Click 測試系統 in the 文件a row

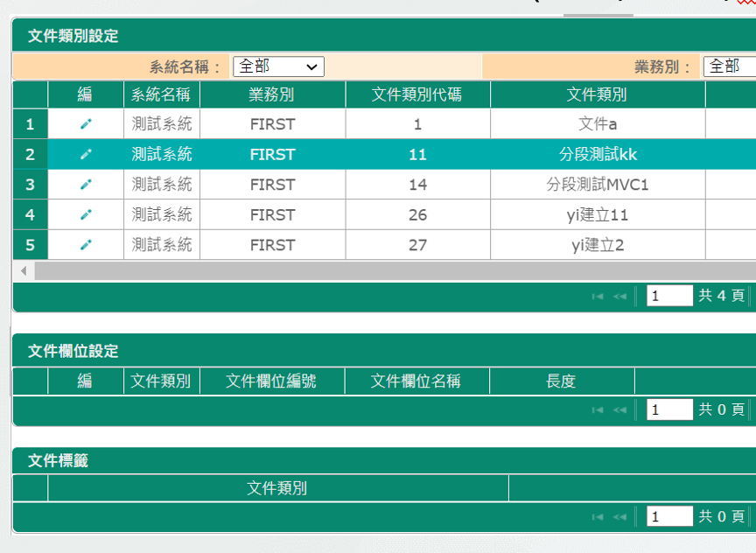pos(162,124)
